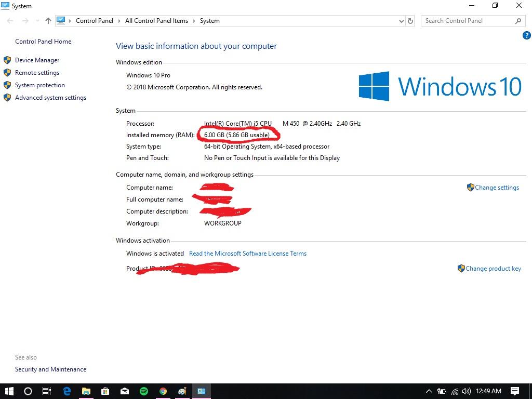This screenshot has height=399, width=532.
Task: Launch Microsoft Edge from taskbar
Action: click(x=67, y=391)
